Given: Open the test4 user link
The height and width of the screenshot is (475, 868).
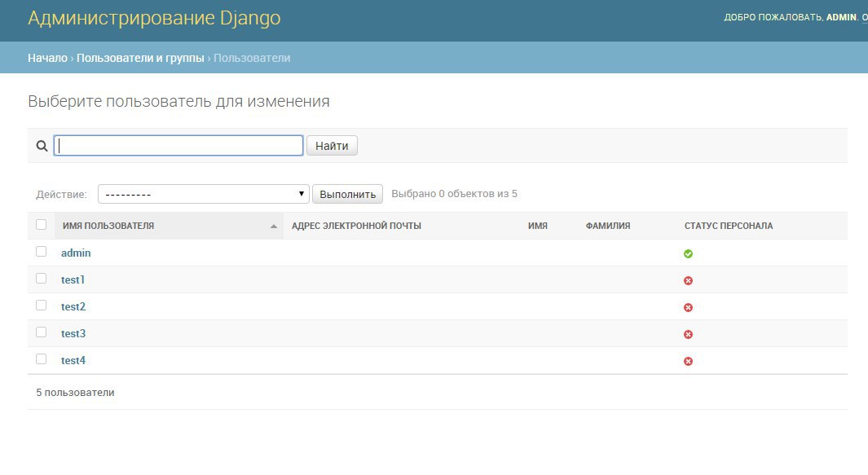Looking at the screenshot, I should 73,360.
